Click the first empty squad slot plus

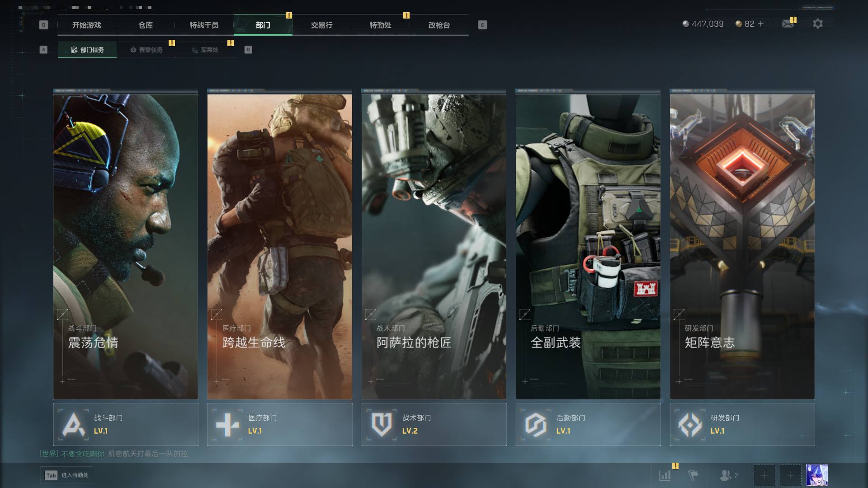(x=764, y=475)
